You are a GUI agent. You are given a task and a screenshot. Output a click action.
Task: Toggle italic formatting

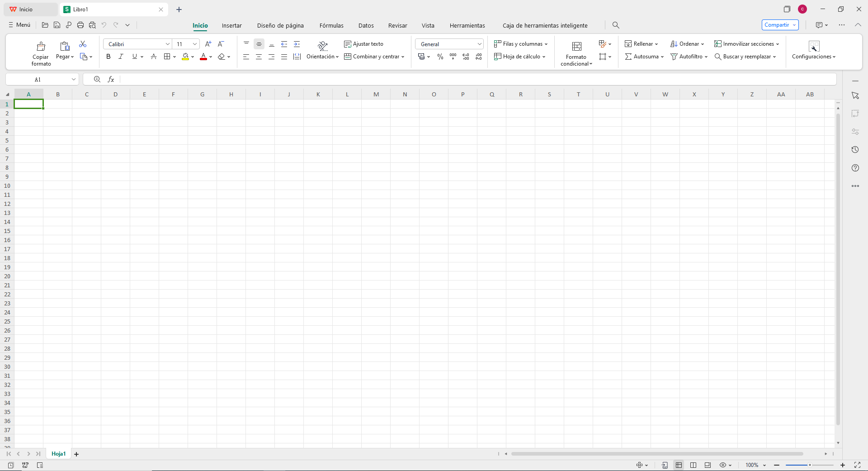(x=121, y=57)
